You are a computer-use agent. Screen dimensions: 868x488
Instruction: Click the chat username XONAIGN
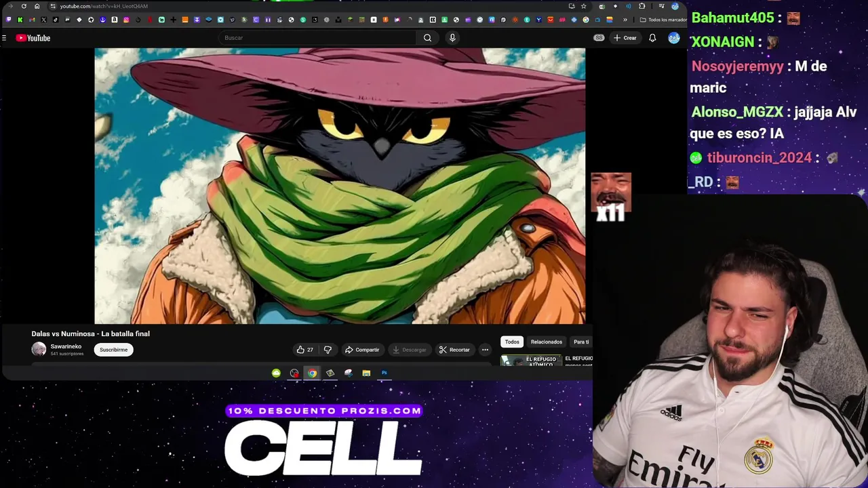pos(723,42)
